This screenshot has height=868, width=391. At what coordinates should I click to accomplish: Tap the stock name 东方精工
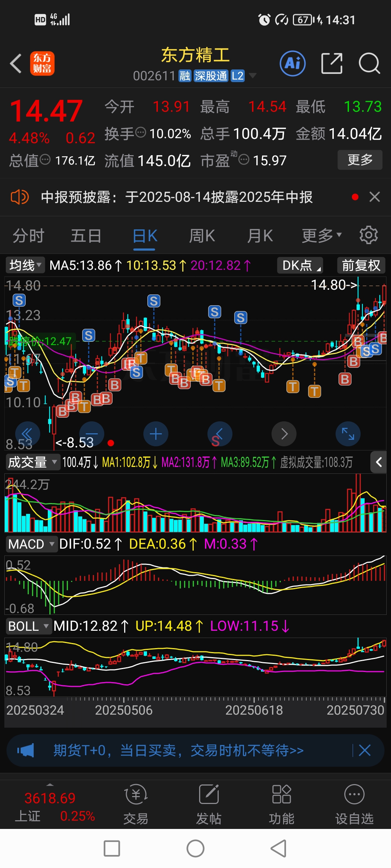[195, 55]
